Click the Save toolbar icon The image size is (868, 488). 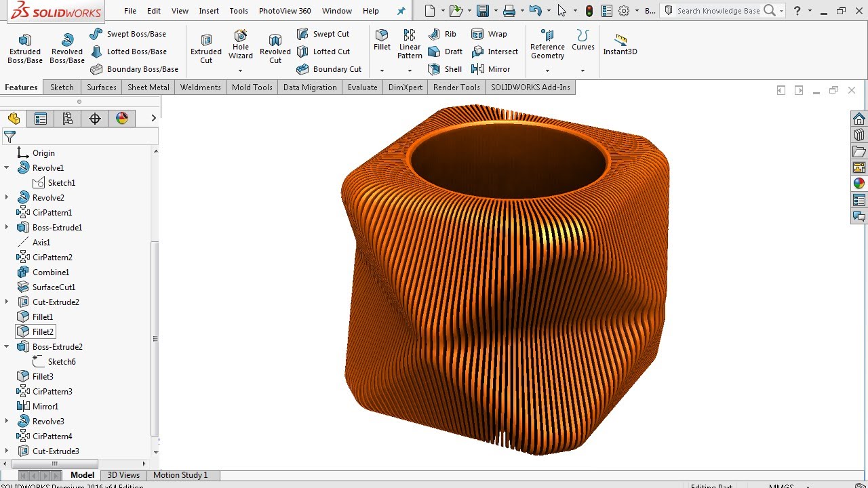pos(483,11)
